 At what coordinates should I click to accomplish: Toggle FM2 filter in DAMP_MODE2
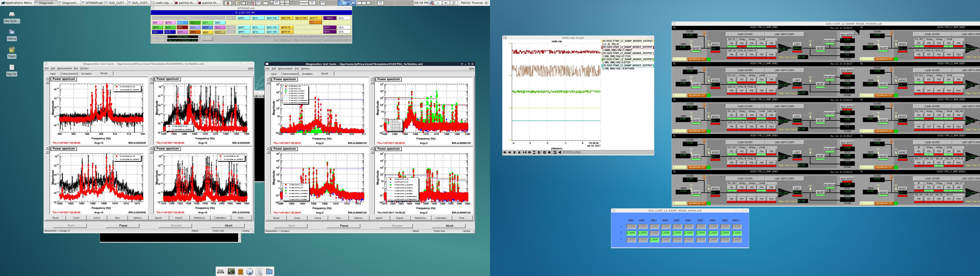pos(742,79)
